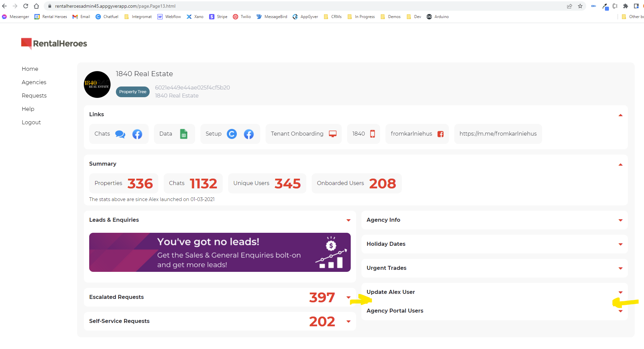This screenshot has width=644, height=349.
Task: Open the Chatfuel bookmark
Action: 107,17
